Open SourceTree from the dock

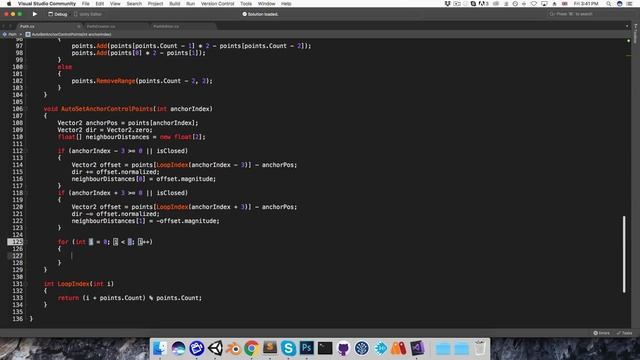click(362, 348)
